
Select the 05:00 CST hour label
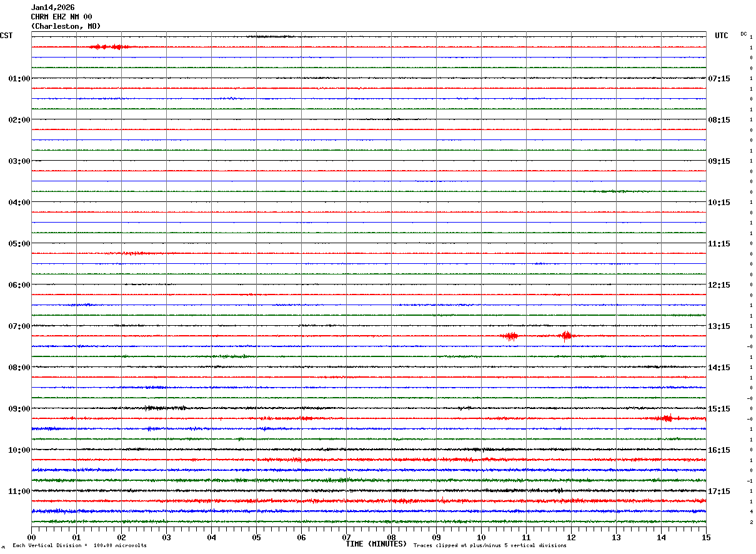point(19,243)
